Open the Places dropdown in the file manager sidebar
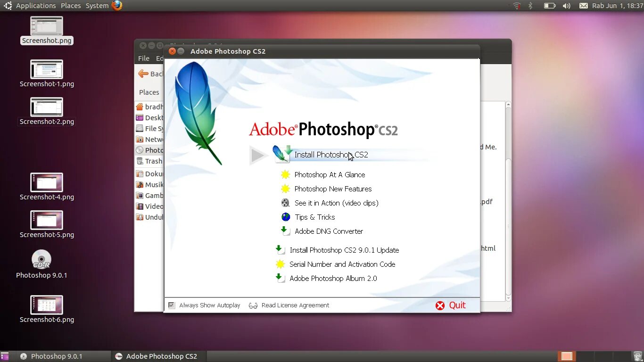Image resolution: width=644 pixels, height=362 pixels. pos(149,92)
